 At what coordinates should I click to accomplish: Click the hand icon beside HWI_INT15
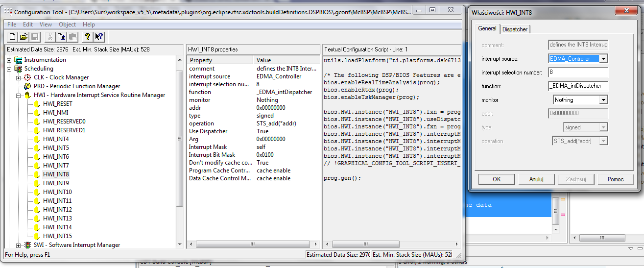tap(37, 236)
